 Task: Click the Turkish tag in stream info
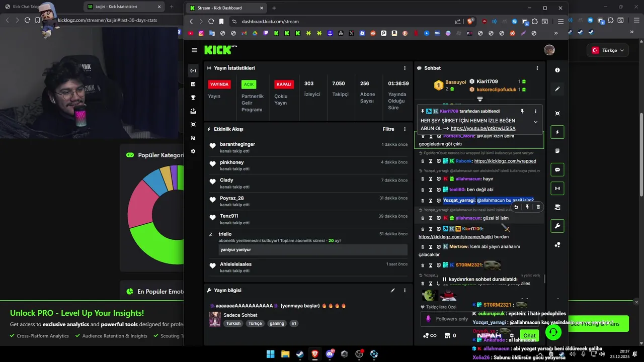tap(233, 323)
